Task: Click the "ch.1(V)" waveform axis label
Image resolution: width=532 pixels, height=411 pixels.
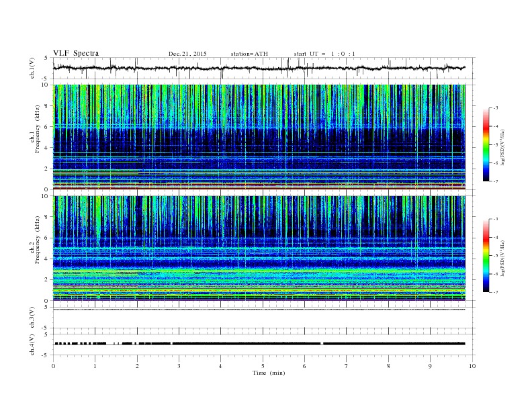Action: coord(32,68)
